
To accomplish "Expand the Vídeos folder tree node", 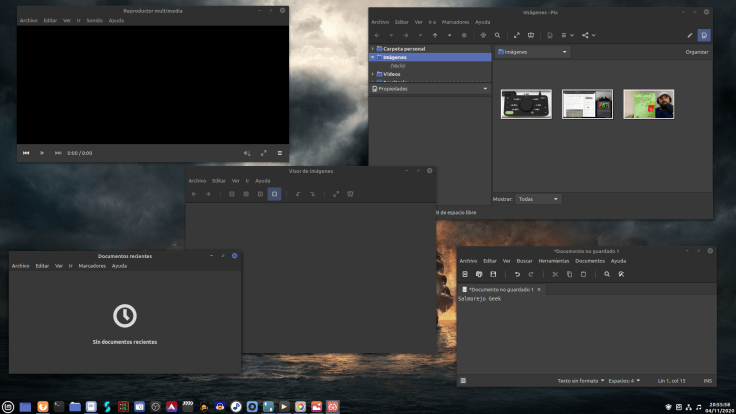I will [373, 74].
